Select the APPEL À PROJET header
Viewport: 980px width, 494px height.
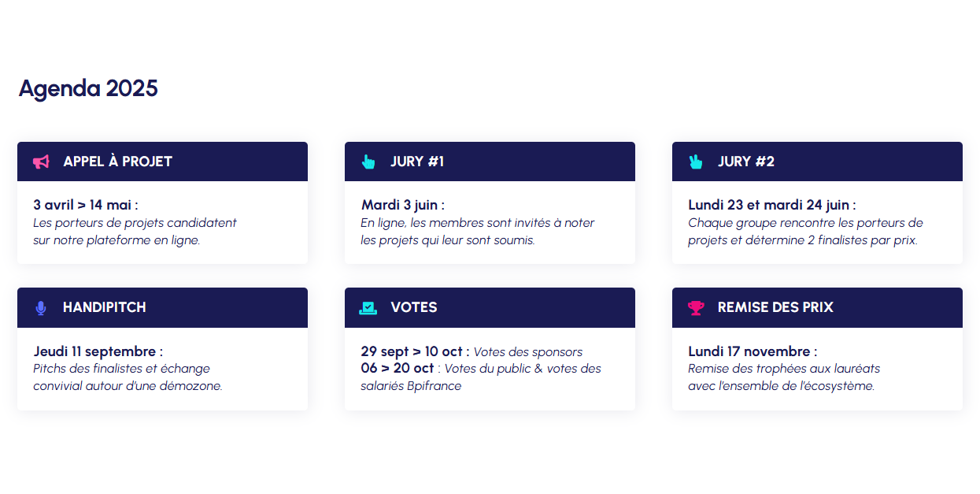[x=162, y=162]
